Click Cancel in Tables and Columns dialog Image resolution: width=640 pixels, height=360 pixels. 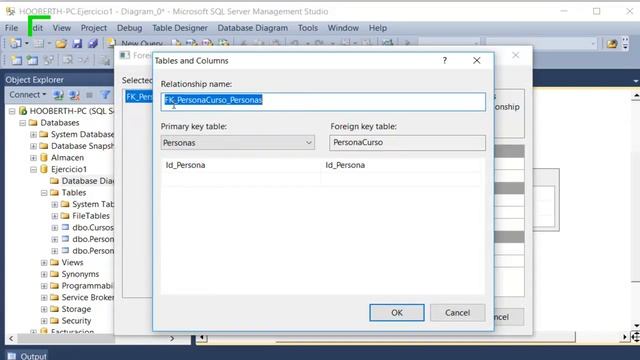tap(458, 313)
